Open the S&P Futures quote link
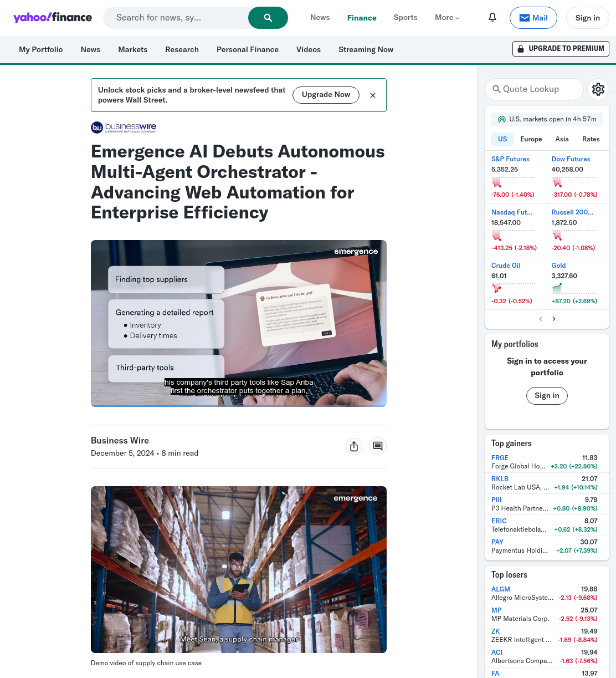The height and width of the screenshot is (678, 616). [x=510, y=159]
